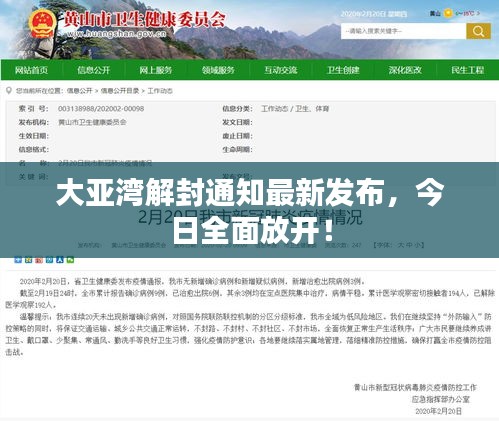Viewport: 499px width, 421px height.
Task: Select 民生工程 in the green nav bar
Action: pos(467,70)
